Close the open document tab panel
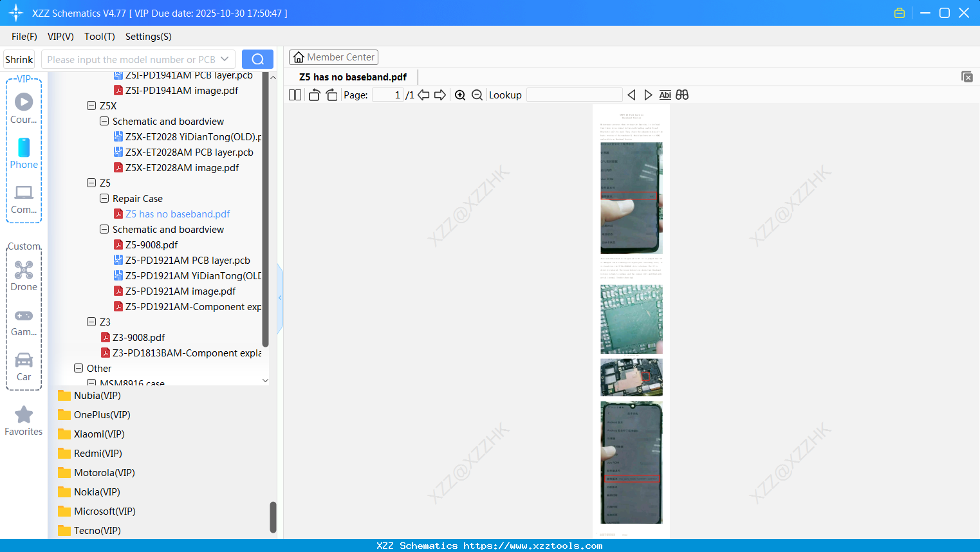Viewport: 980px width, 552px height. [x=967, y=77]
